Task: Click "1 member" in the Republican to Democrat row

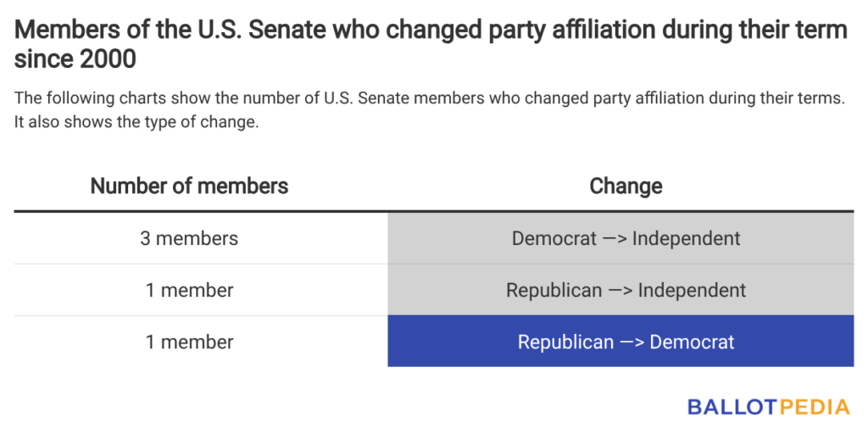Action: [x=189, y=342]
